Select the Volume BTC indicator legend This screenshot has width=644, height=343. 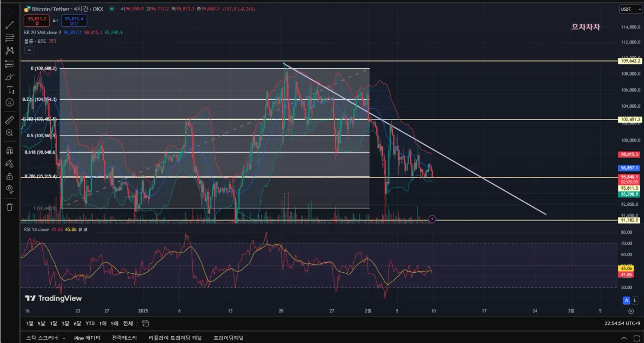pyautogui.click(x=35, y=41)
